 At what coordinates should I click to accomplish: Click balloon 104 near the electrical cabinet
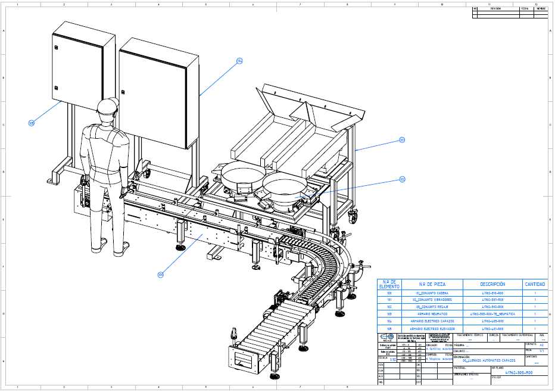click(239, 61)
